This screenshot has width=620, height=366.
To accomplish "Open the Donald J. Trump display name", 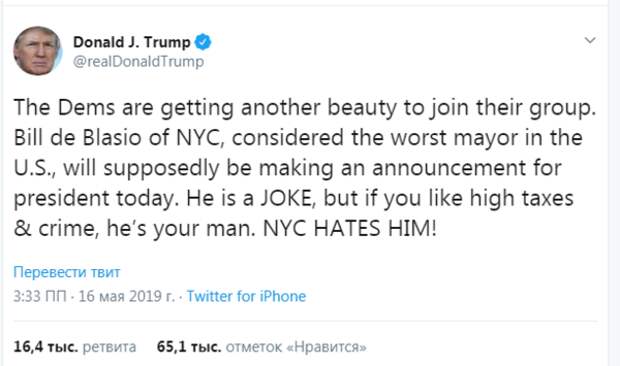I will tap(132, 42).
